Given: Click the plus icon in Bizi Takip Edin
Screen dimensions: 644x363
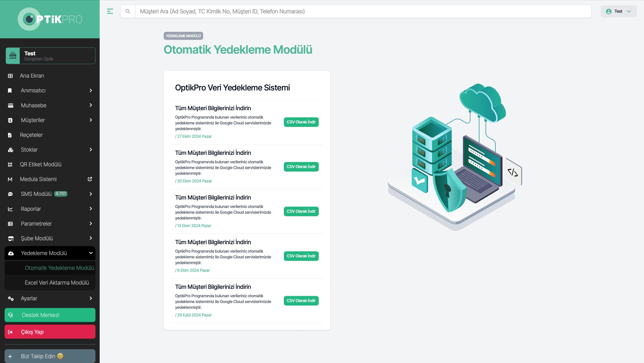Looking at the screenshot, I should click(x=10, y=356).
